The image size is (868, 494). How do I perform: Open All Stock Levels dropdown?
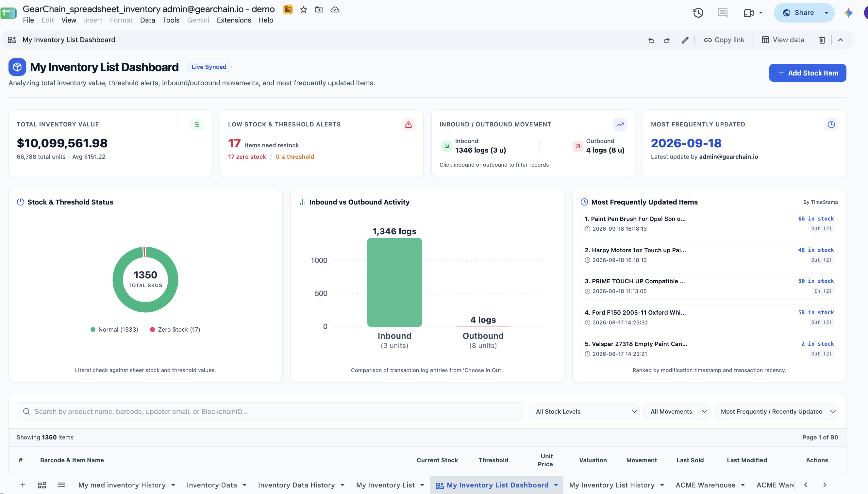point(584,412)
